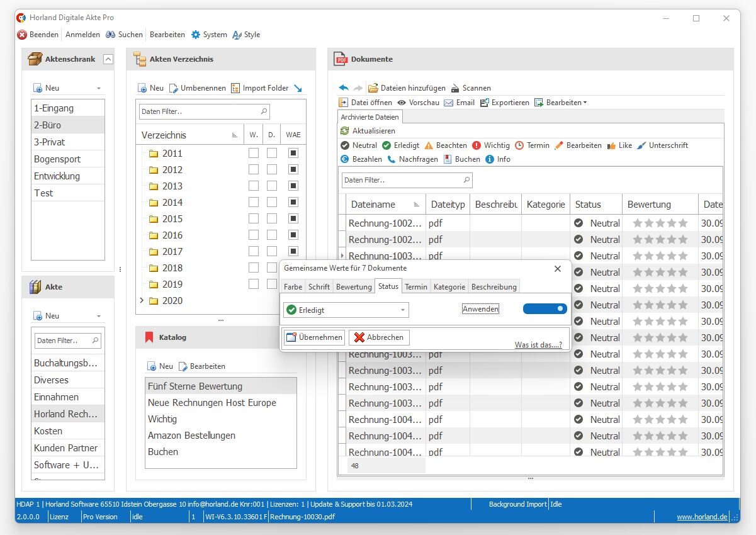Image resolution: width=756 pixels, height=535 pixels.
Task: Select 'Amazon Bestellungen' catalog entry
Action: [x=220, y=436]
